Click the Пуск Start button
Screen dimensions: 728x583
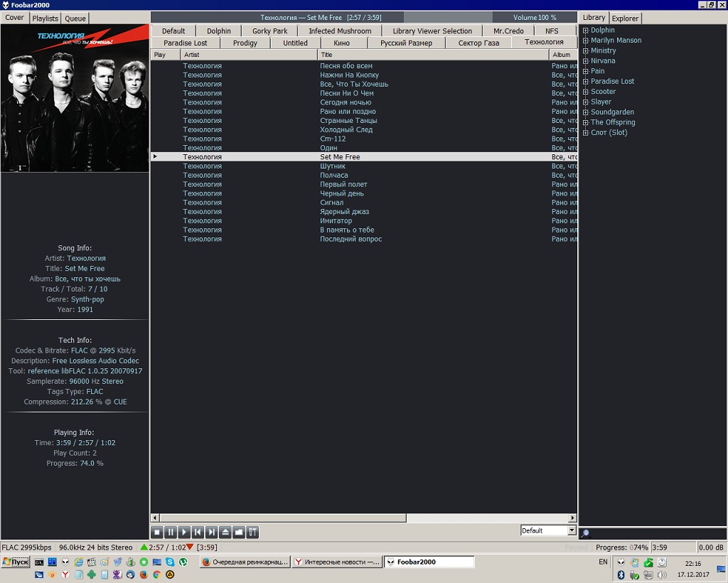coord(16,562)
